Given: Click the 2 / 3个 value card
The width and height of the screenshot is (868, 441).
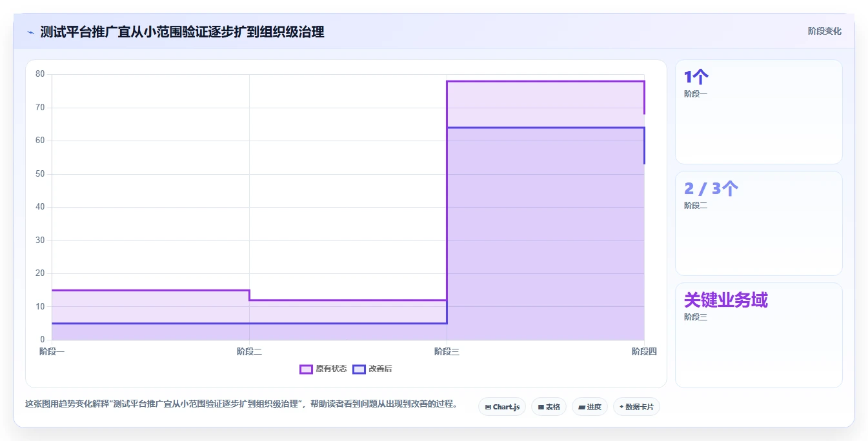Looking at the screenshot, I should pyautogui.click(x=711, y=188).
